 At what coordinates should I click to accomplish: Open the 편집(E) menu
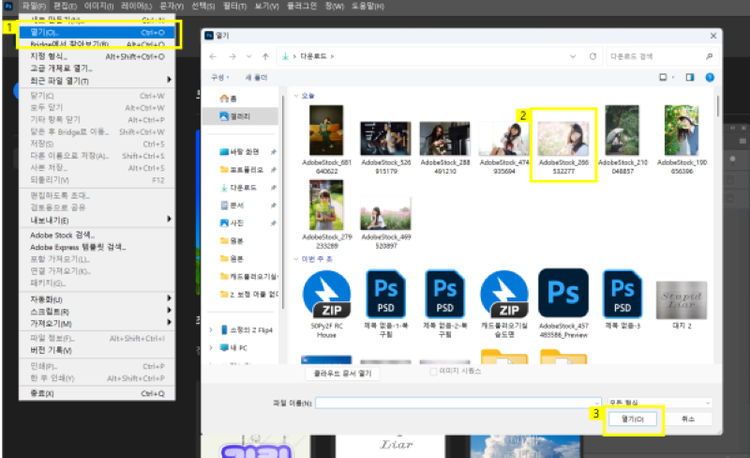65,6
